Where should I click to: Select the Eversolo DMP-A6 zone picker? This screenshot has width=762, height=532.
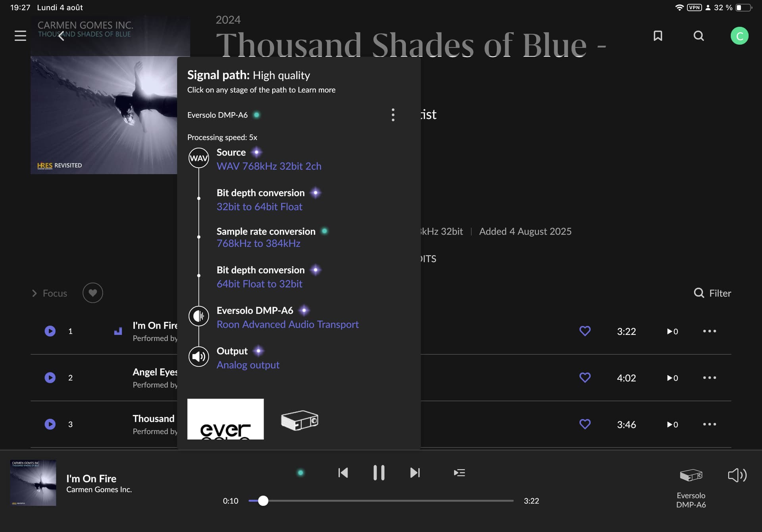(691, 475)
